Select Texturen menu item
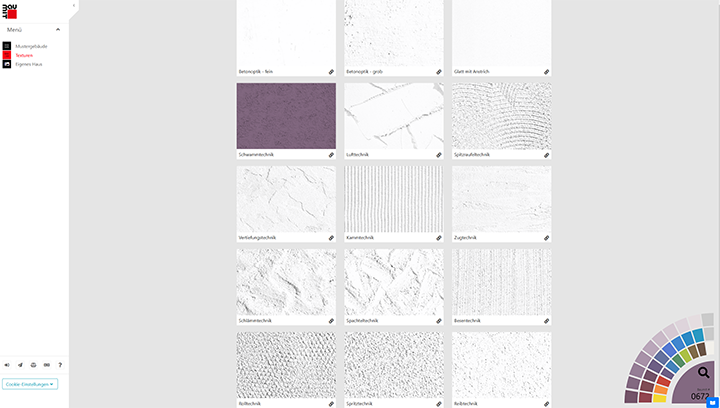This screenshot has width=720, height=408. 24,55
